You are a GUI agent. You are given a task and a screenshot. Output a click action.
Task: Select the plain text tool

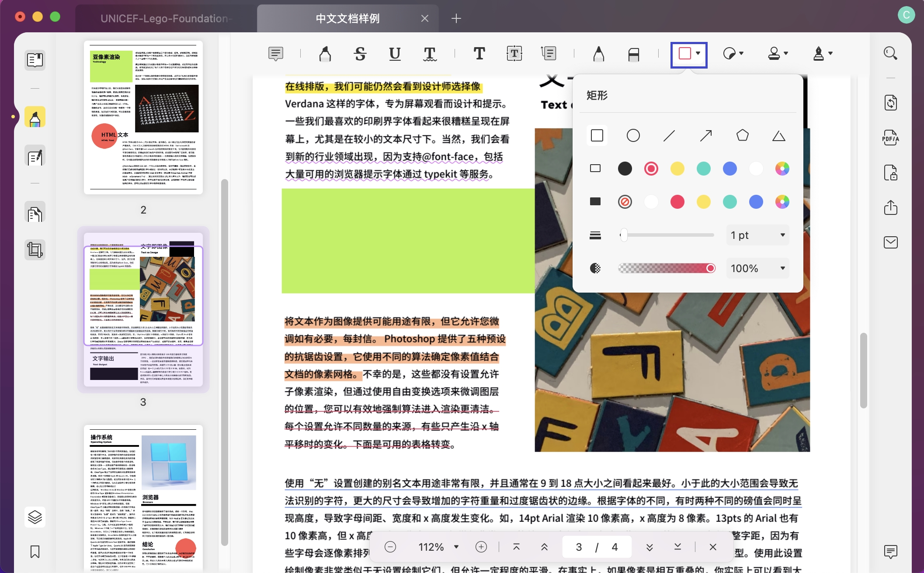pyautogui.click(x=479, y=54)
